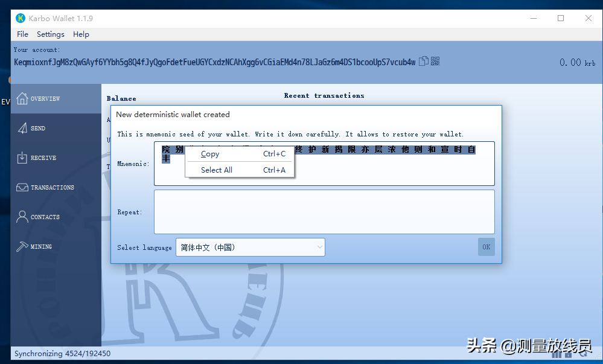Close the Karbo Wallet window
603x364 pixels.
(x=589, y=18)
